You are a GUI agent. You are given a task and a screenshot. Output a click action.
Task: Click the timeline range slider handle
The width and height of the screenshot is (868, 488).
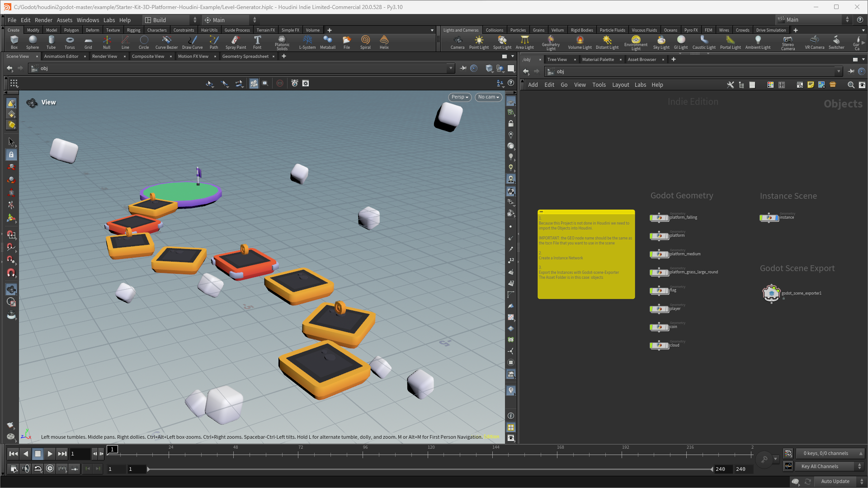click(148, 469)
